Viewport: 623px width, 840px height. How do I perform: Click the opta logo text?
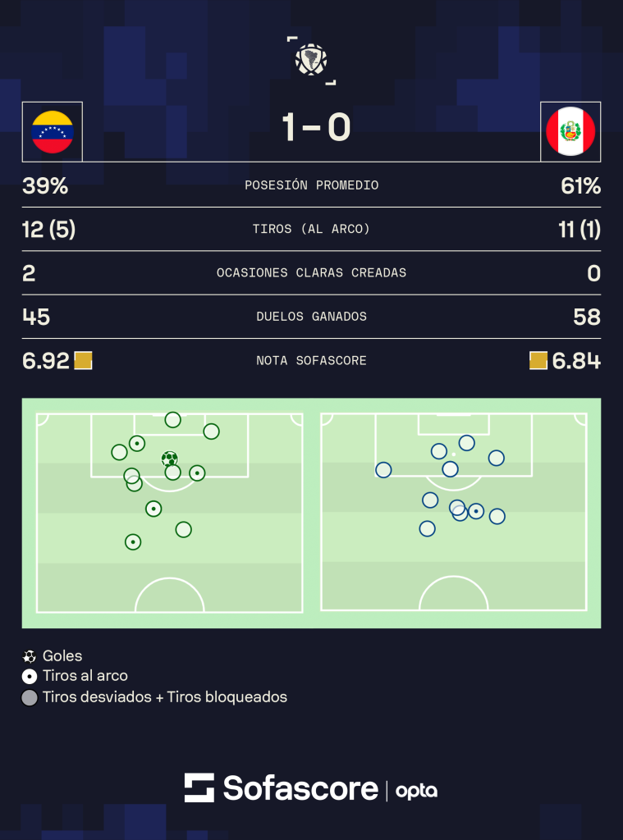(417, 792)
